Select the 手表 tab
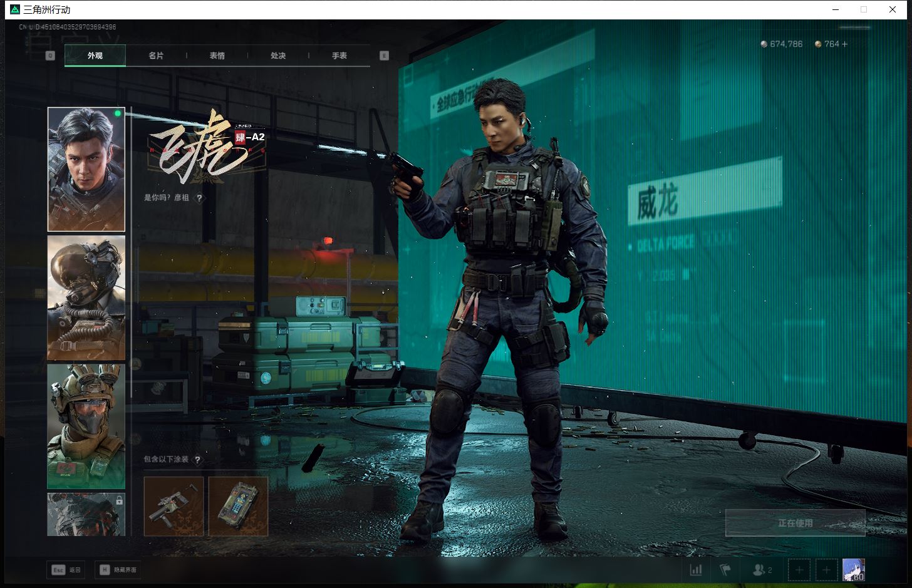The width and height of the screenshot is (912, 588). [x=339, y=56]
